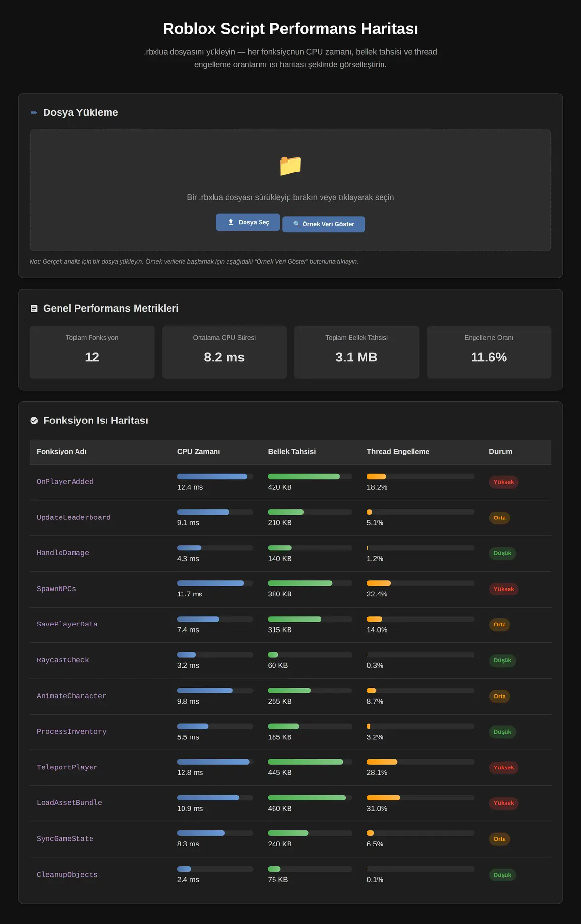Screen dimensions: 581x924
Task: Select the SpawnNPCs function name
Action: pos(56,589)
